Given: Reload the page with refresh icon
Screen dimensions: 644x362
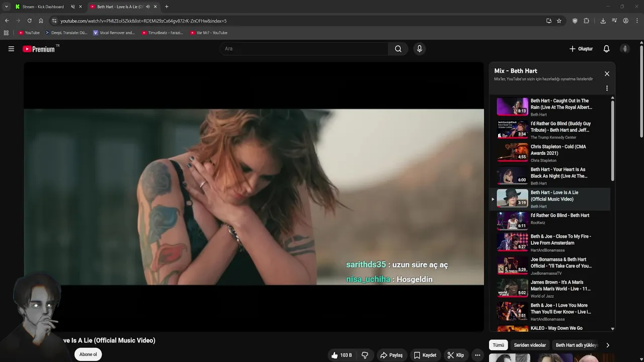Looking at the screenshot, I should click(29, 21).
